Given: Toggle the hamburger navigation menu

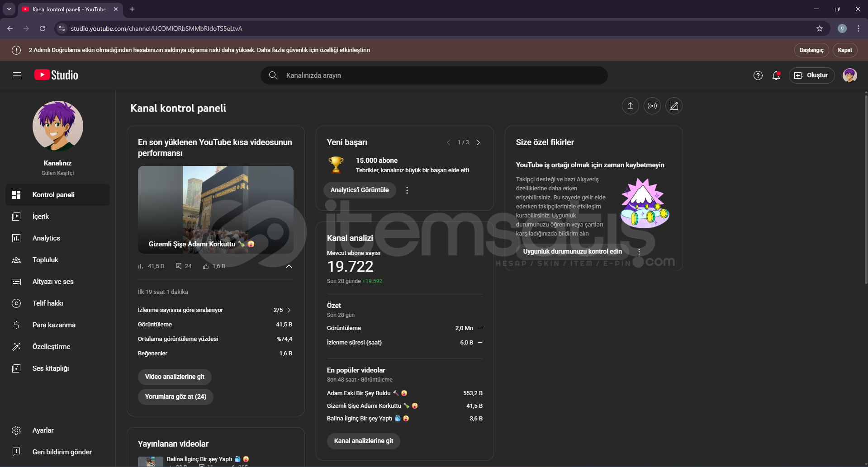Looking at the screenshot, I should click(17, 75).
